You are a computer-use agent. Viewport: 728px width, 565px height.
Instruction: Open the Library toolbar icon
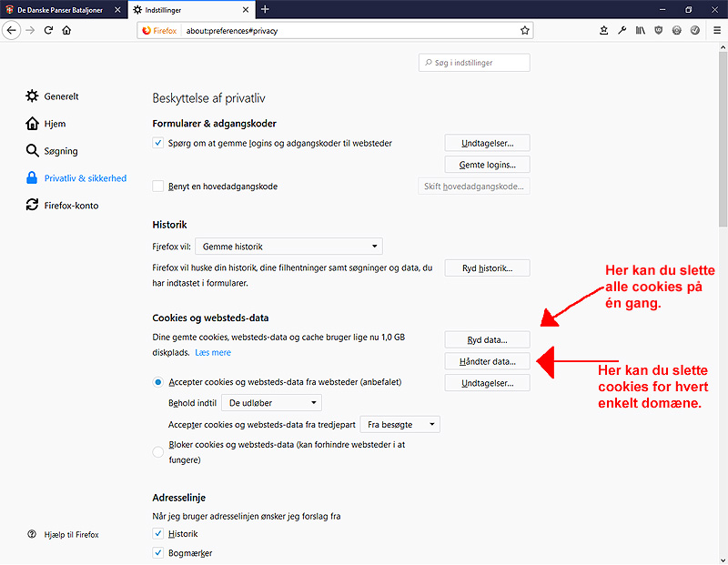point(641,30)
